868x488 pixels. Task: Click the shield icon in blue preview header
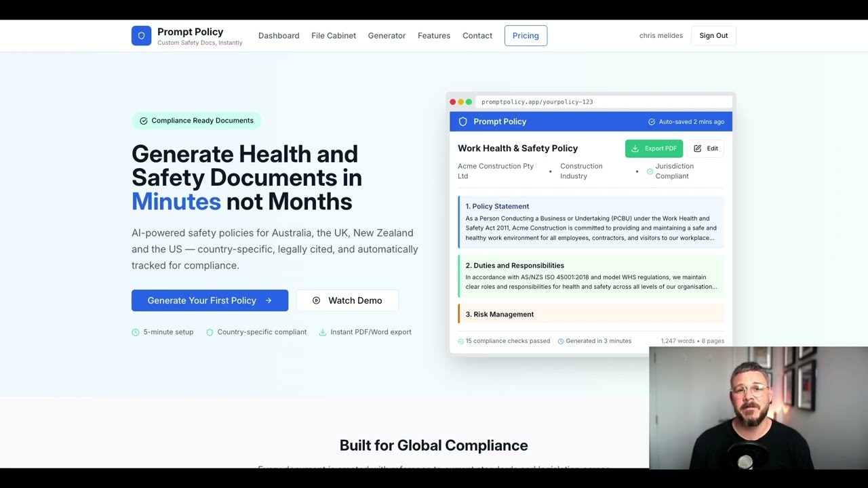pyautogui.click(x=463, y=121)
